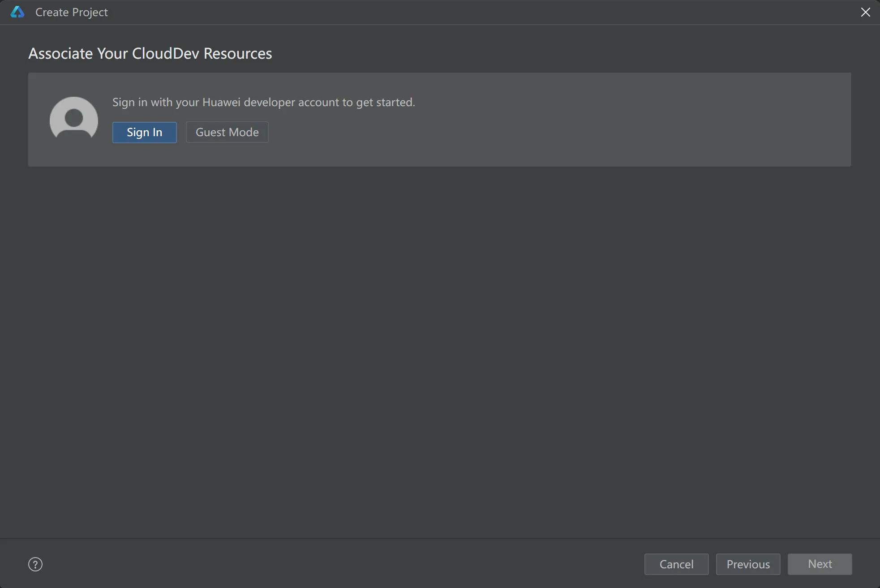The width and height of the screenshot is (880, 588).
Task: Click the 'Sign in with your Huawei developer account' text
Action: pyautogui.click(x=263, y=102)
